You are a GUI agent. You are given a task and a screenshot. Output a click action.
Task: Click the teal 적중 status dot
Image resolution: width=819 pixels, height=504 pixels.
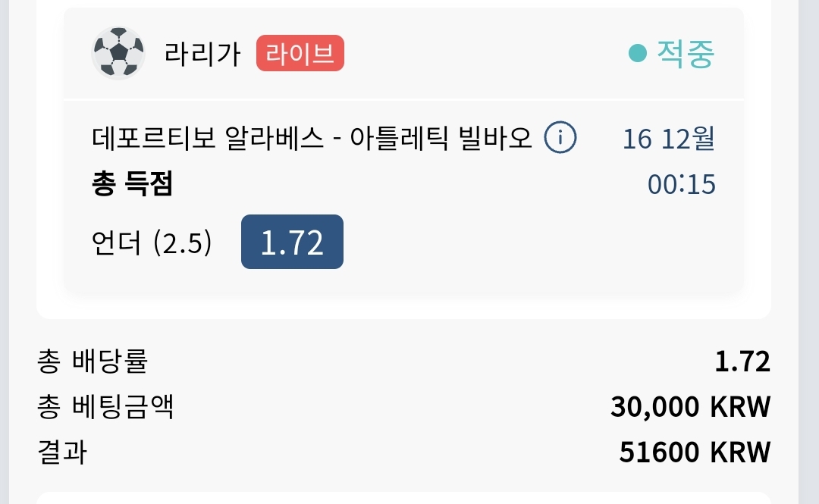637,53
